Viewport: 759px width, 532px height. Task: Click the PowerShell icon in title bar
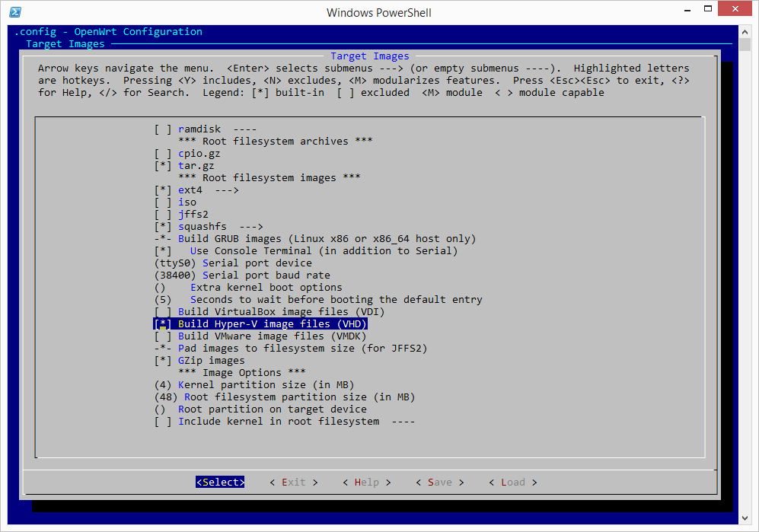click(x=15, y=12)
